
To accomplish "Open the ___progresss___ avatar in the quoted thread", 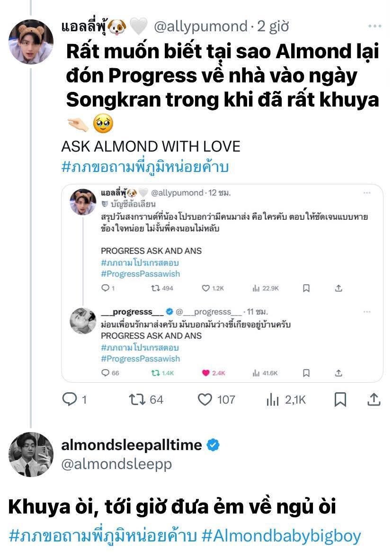I will pyautogui.click(x=83, y=320).
